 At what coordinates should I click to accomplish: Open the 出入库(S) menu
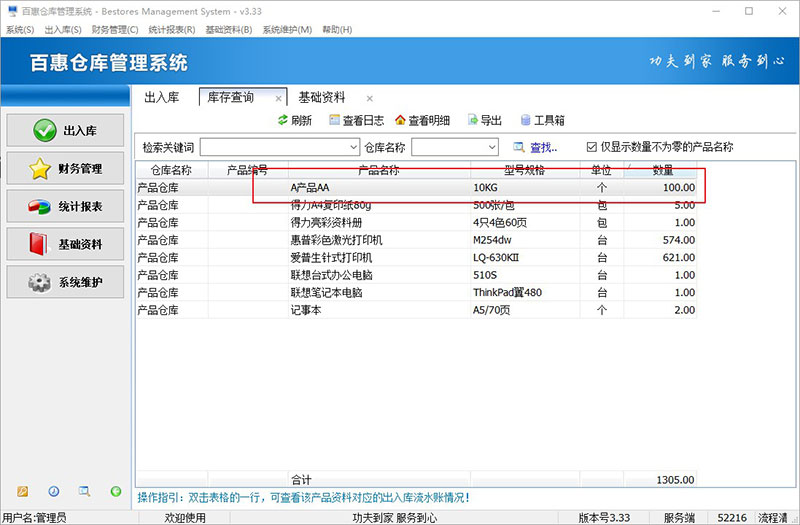pyautogui.click(x=63, y=30)
